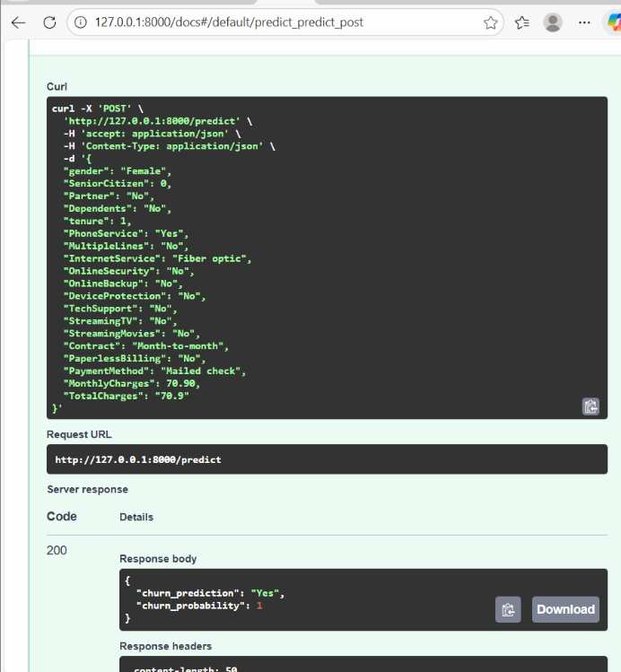This screenshot has width=621, height=672.
Task: Click the "Response body" label
Action: [x=158, y=559]
